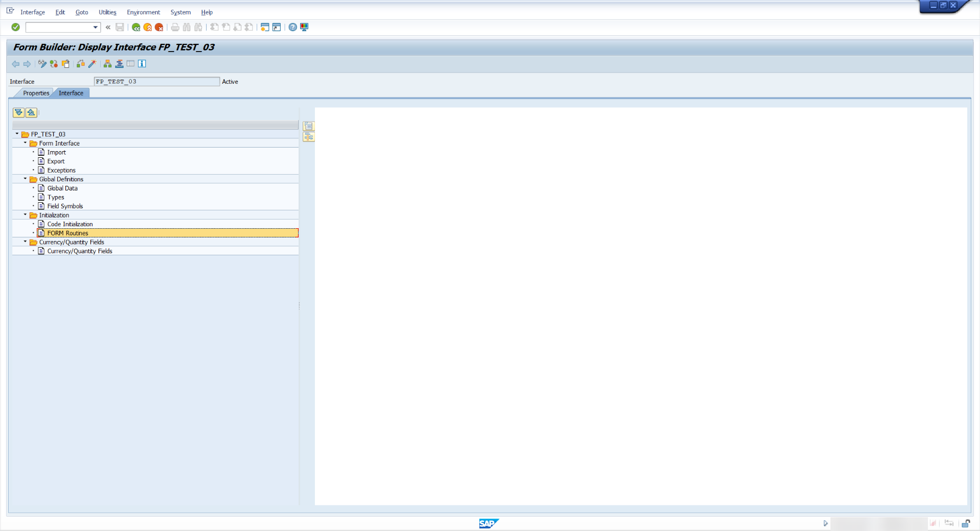This screenshot has height=531, width=980.
Task: Click the Collapse all nodes tree button
Action: pos(31,112)
